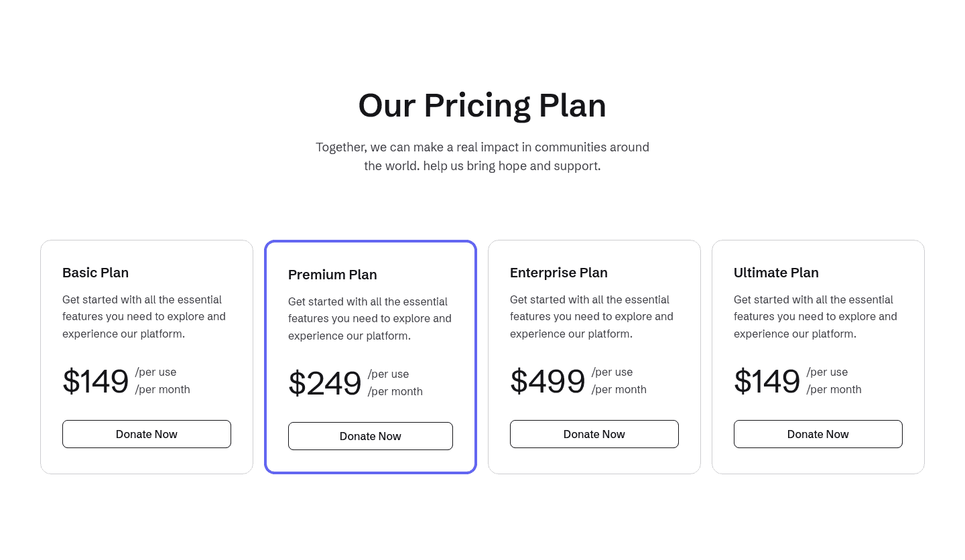Click the Basic Plan Donate Now button

pos(146,434)
